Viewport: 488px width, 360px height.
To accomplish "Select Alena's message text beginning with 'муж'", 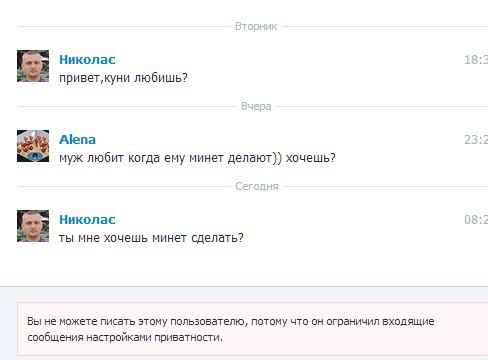I will (x=197, y=158).
